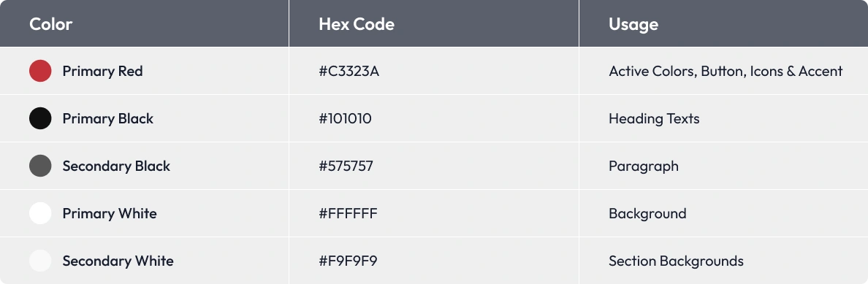Select the Primary Black color circle
This screenshot has height=284, width=868.
click(x=40, y=118)
